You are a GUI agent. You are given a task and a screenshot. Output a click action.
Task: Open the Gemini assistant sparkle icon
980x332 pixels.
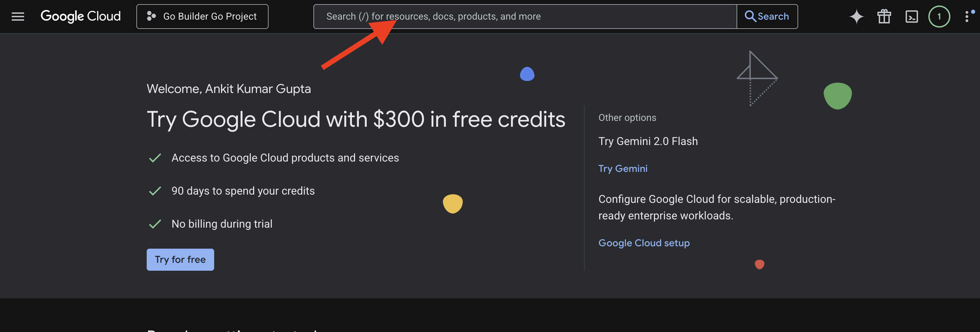[x=856, y=16]
